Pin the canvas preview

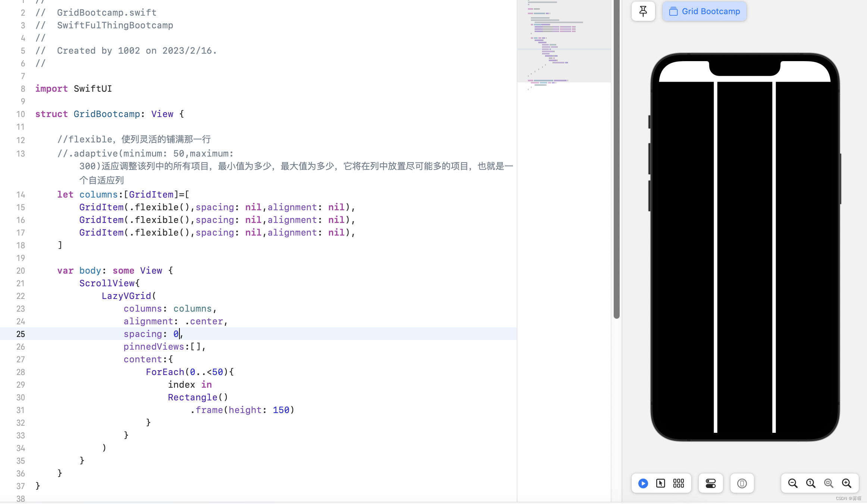click(x=643, y=11)
